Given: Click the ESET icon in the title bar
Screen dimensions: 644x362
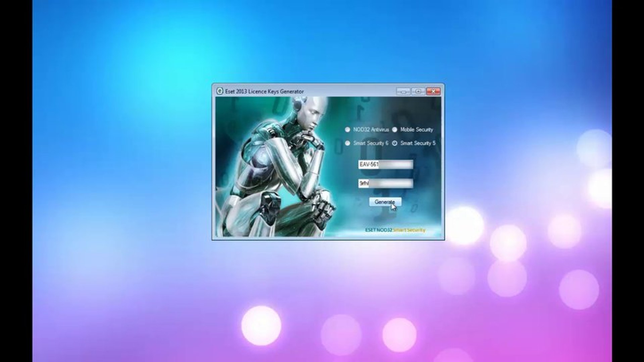Looking at the screenshot, I should 219,91.
